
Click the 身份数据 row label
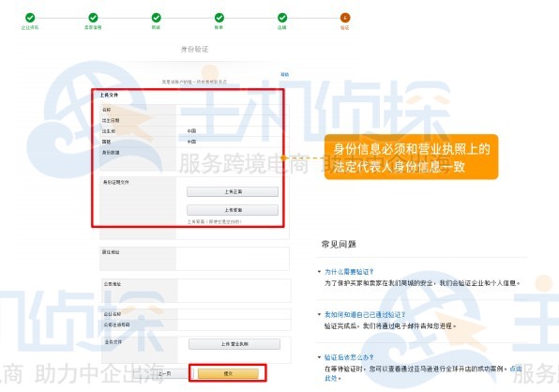tap(111, 152)
